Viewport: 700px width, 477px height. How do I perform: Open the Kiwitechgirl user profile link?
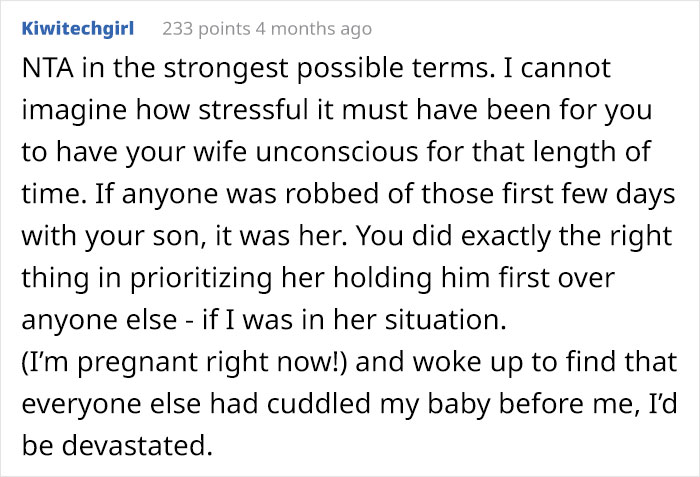pyautogui.click(x=78, y=29)
